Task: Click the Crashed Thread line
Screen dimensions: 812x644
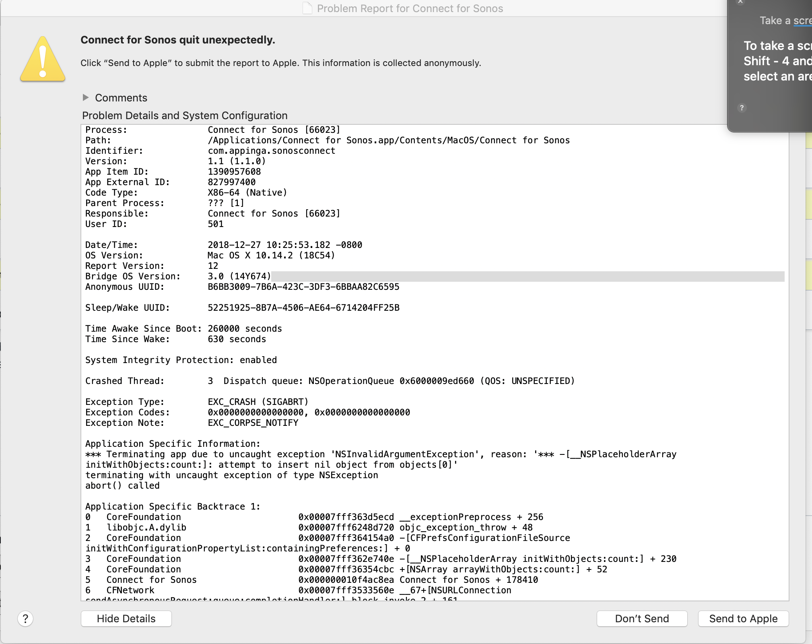Action: (x=330, y=381)
